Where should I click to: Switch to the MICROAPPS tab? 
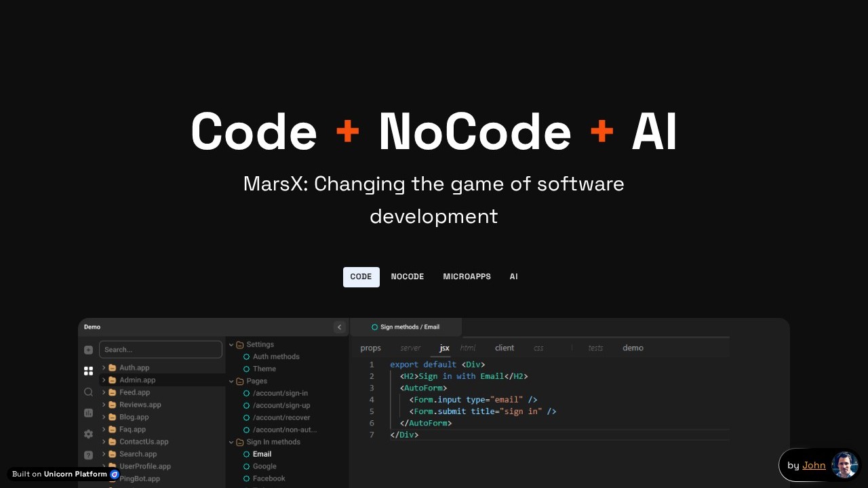[x=467, y=277]
